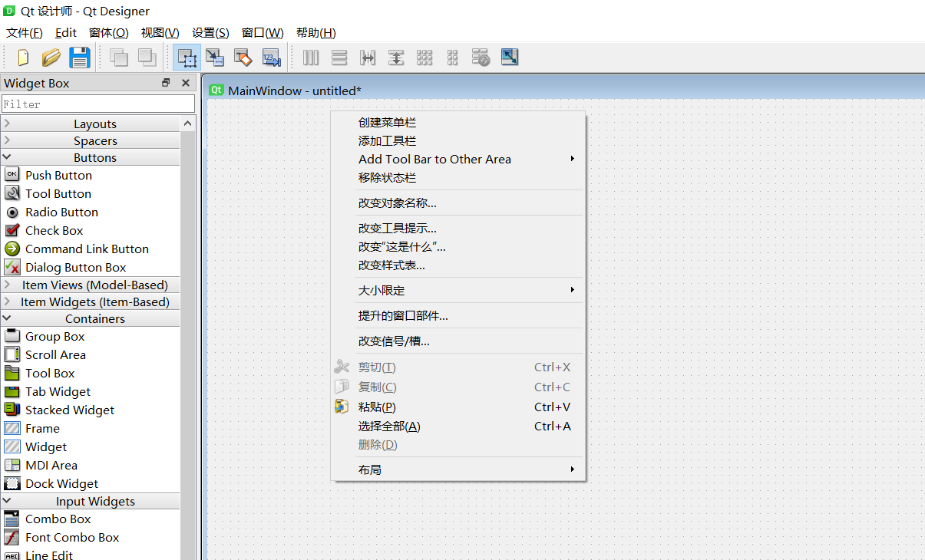Select the Radio Button widget
Viewport: 925px width, 560px height.
61,212
